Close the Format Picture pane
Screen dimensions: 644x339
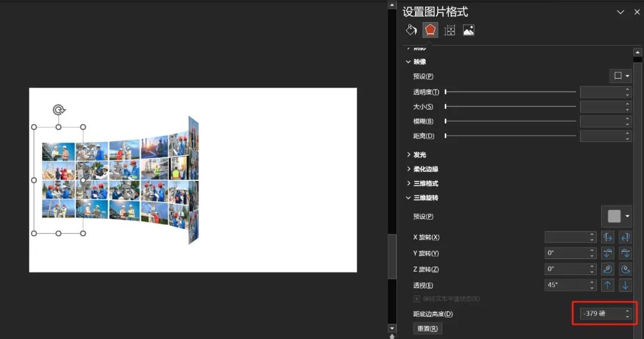click(637, 13)
